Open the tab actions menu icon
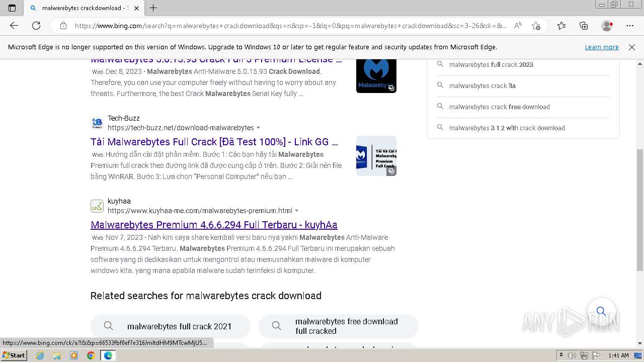This screenshot has height=362, width=644. (x=12, y=8)
